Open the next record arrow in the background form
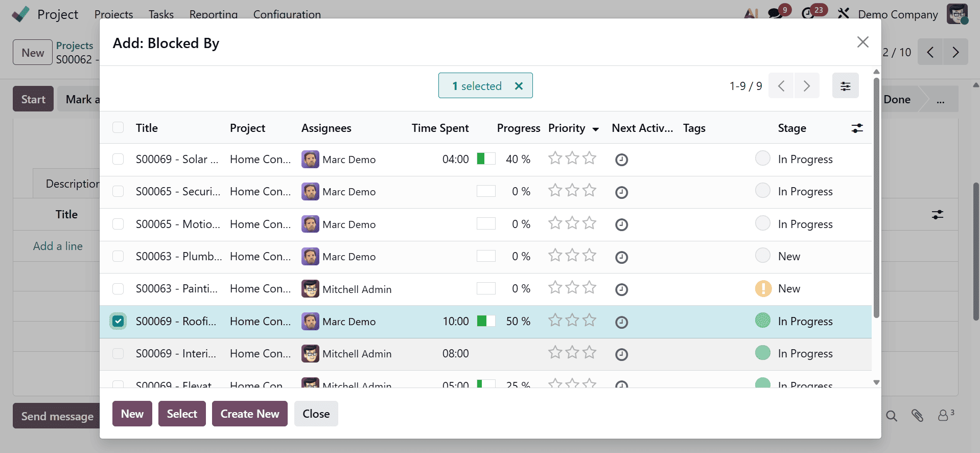980x453 pixels. (x=955, y=52)
